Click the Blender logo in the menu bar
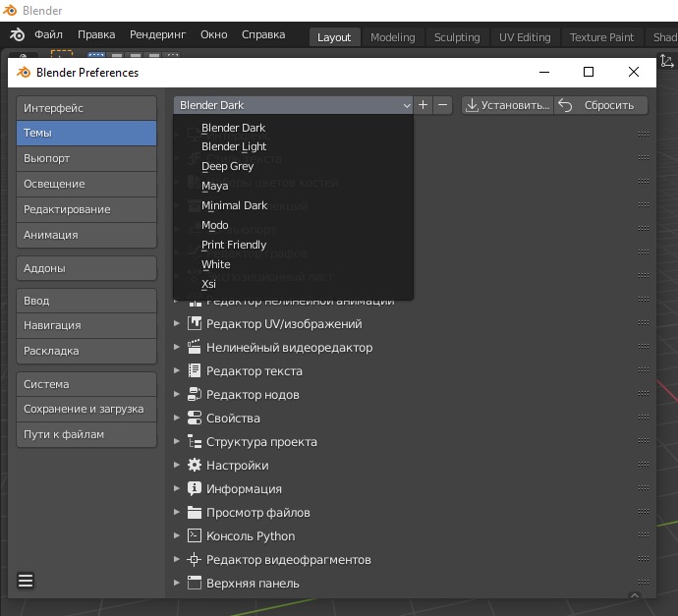 (18, 35)
